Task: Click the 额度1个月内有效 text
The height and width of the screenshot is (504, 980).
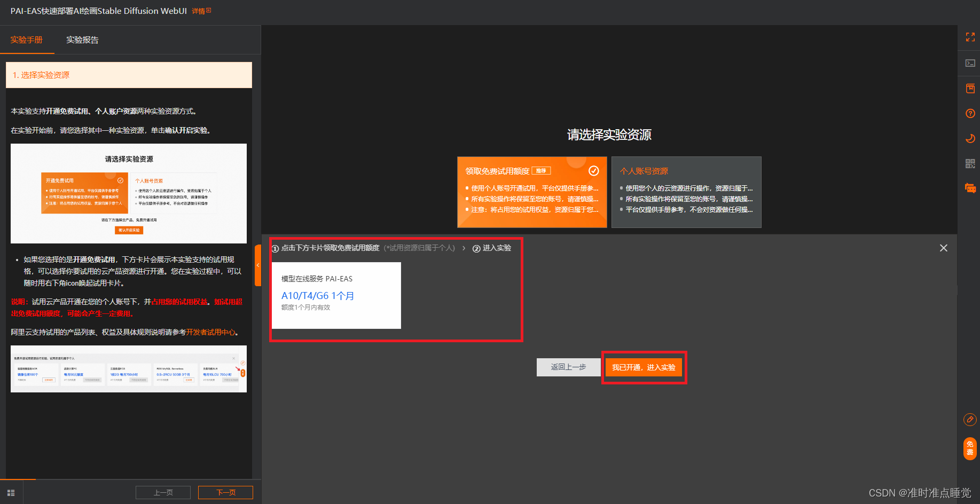Action: coord(305,308)
